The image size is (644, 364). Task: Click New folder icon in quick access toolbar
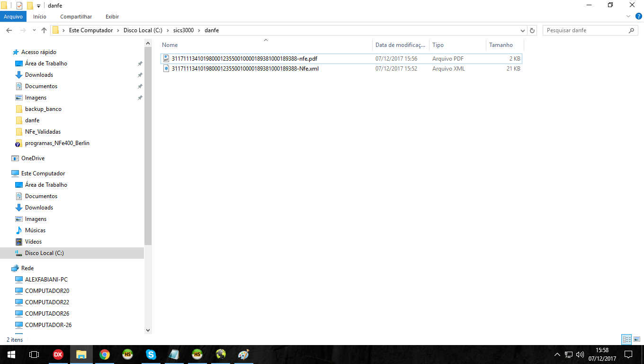[x=30, y=6]
